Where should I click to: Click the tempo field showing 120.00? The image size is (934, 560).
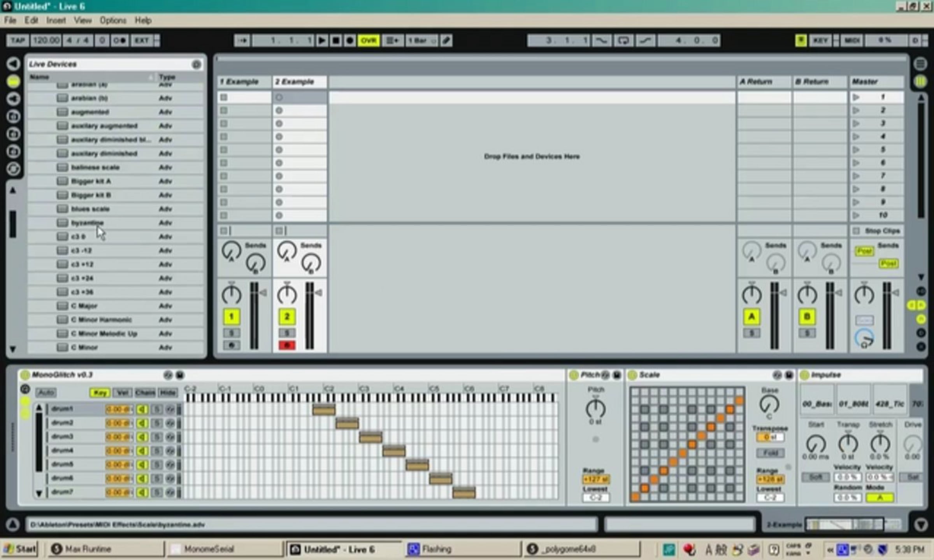click(46, 40)
